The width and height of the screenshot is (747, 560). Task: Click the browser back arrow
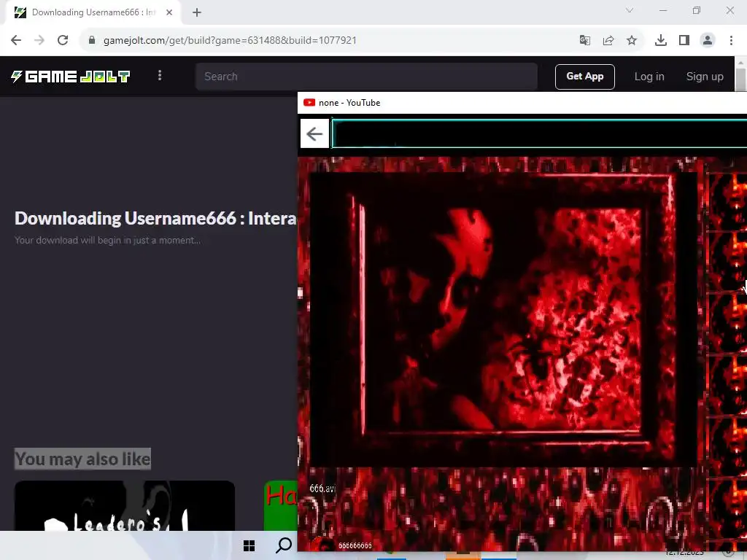16,40
